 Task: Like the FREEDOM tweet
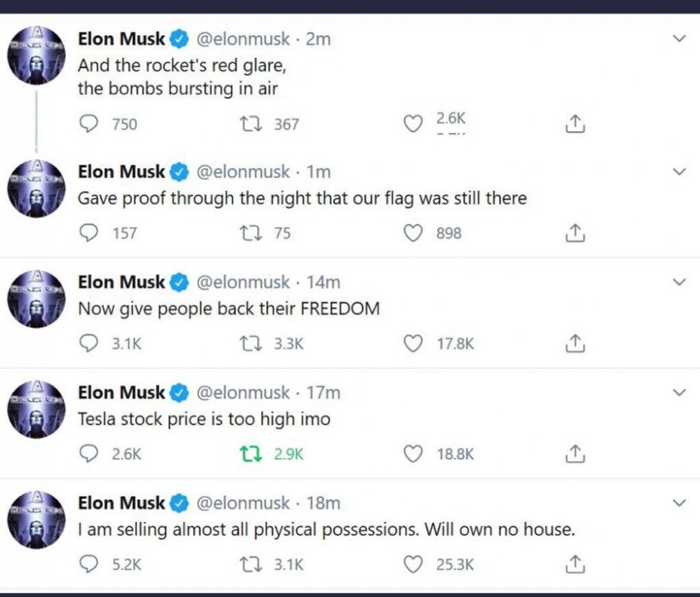(412, 343)
